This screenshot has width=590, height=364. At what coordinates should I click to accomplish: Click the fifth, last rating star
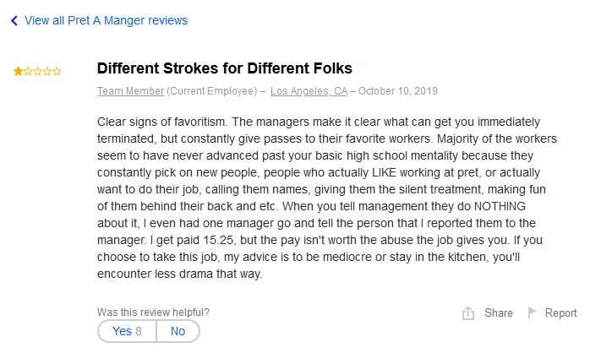pyautogui.click(x=57, y=72)
